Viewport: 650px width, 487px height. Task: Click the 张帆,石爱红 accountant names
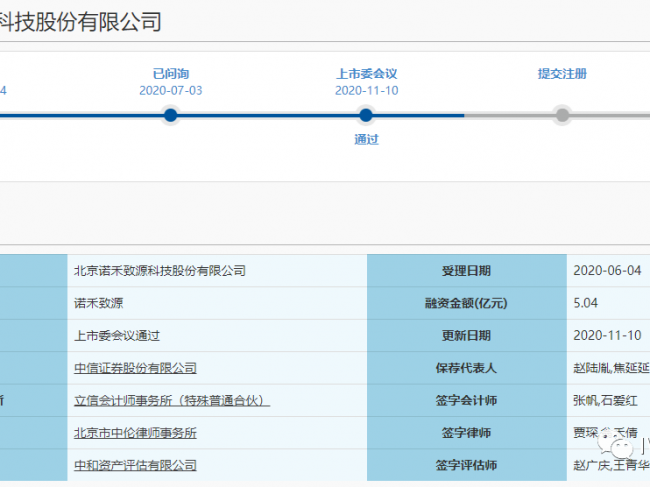605,400
